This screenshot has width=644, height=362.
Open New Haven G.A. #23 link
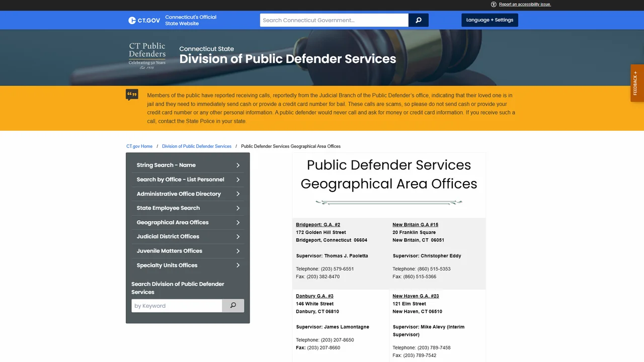pyautogui.click(x=416, y=296)
